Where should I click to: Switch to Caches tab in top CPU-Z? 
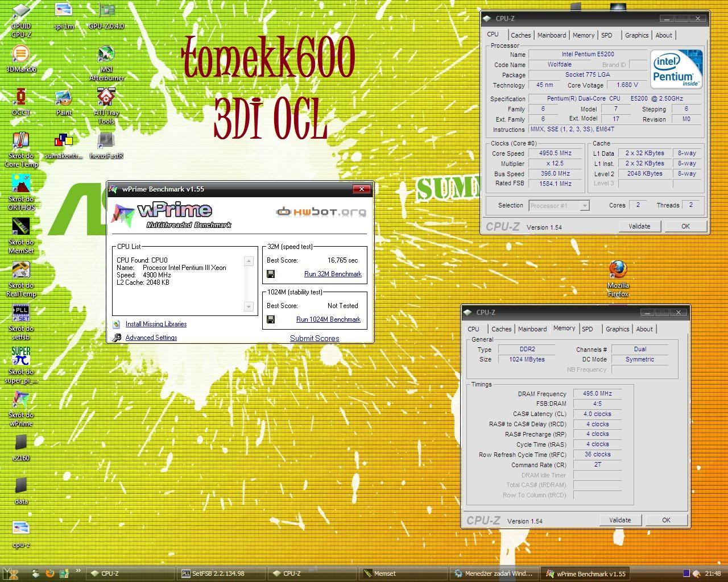[520, 35]
